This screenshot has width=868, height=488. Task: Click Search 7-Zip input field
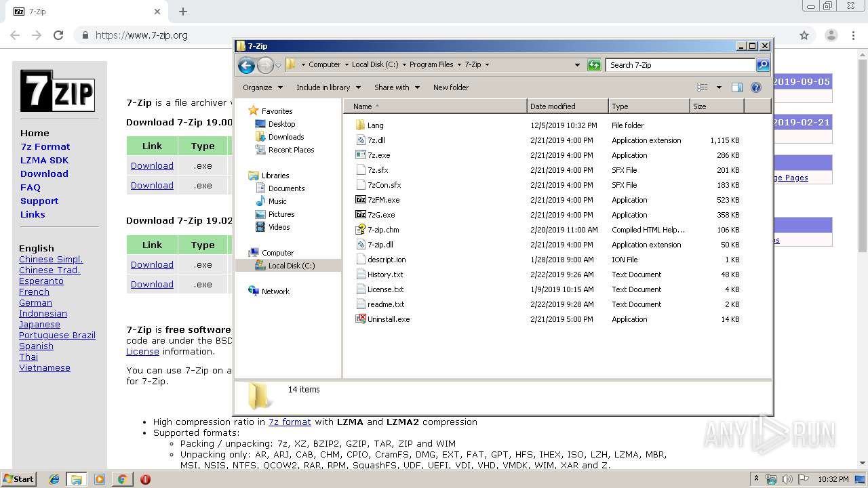coord(680,65)
